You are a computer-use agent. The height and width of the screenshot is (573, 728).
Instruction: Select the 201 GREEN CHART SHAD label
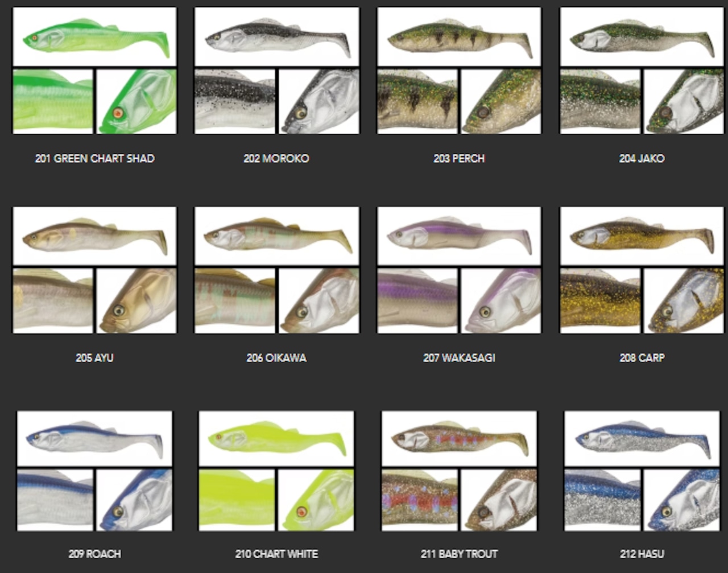coord(94,159)
